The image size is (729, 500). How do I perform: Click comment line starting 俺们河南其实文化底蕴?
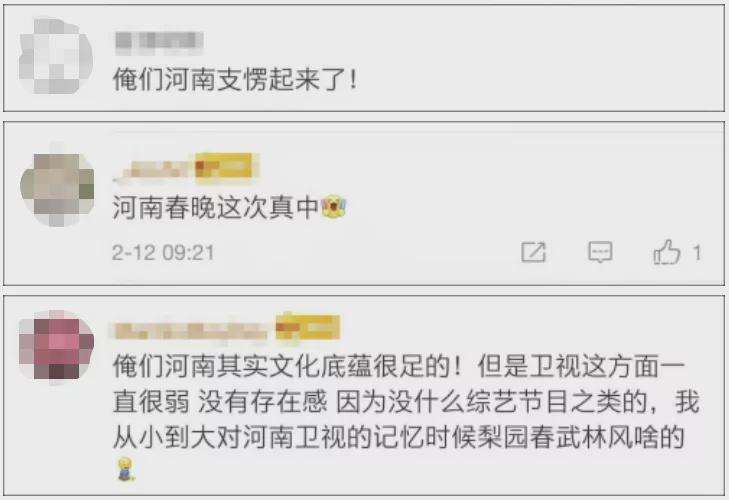[399, 367]
